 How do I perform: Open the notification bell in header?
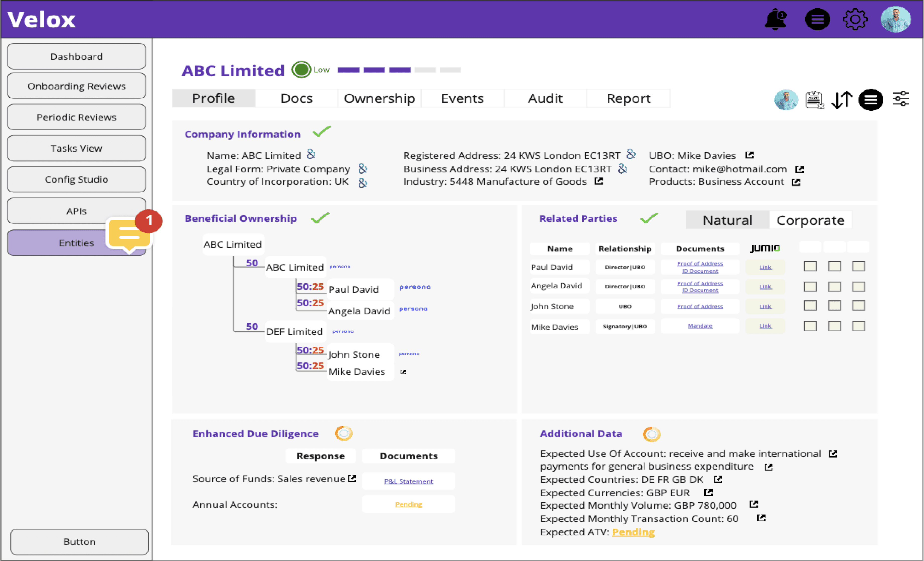pyautogui.click(x=775, y=20)
